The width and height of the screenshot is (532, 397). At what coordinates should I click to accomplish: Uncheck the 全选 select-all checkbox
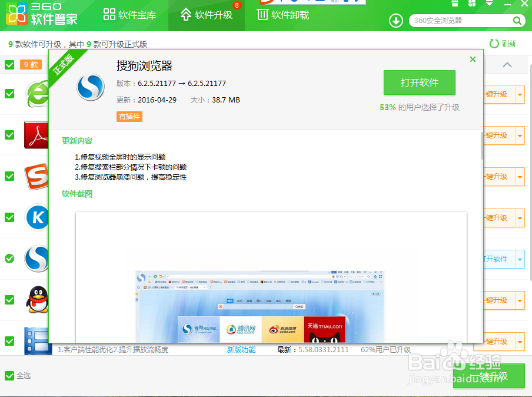(x=11, y=375)
